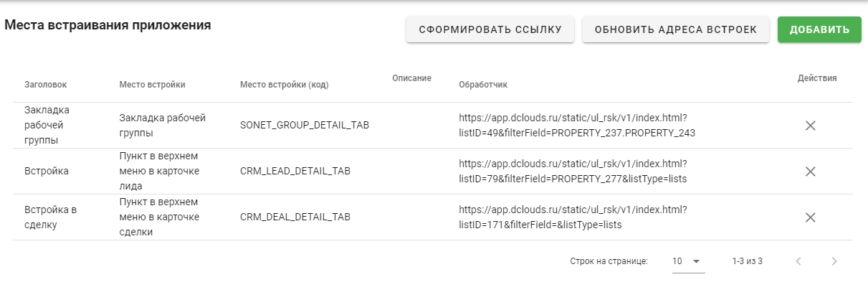Click the Сформировать ссылку button
The width and height of the screenshot is (868, 305).
pyautogui.click(x=490, y=29)
